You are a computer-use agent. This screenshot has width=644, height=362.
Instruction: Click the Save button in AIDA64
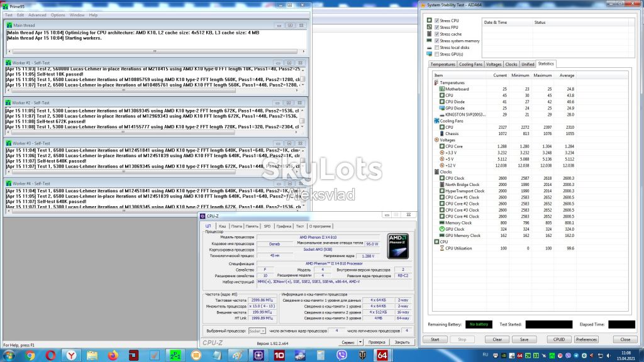pos(524,339)
